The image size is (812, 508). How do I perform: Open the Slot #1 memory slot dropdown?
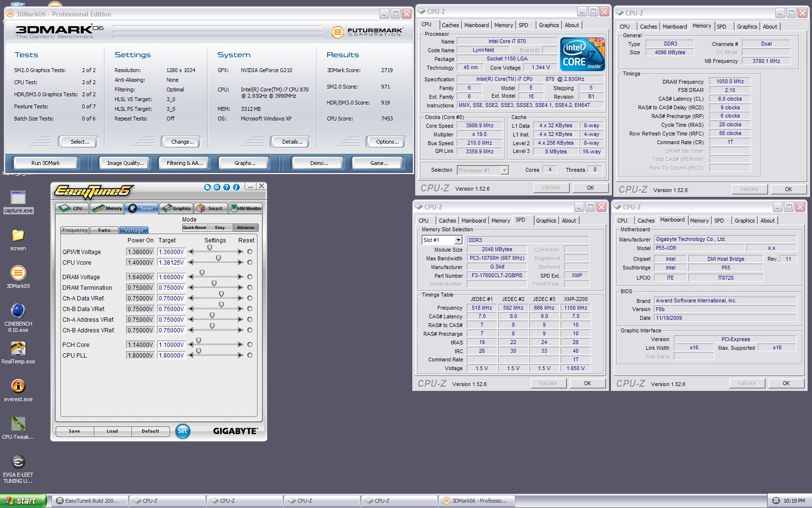458,240
